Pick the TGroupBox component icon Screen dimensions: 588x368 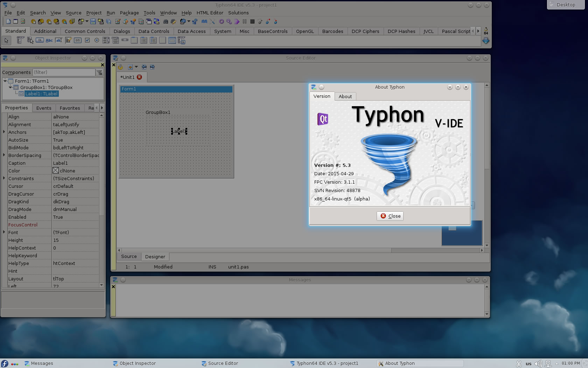pyautogui.click(x=134, y=40)
